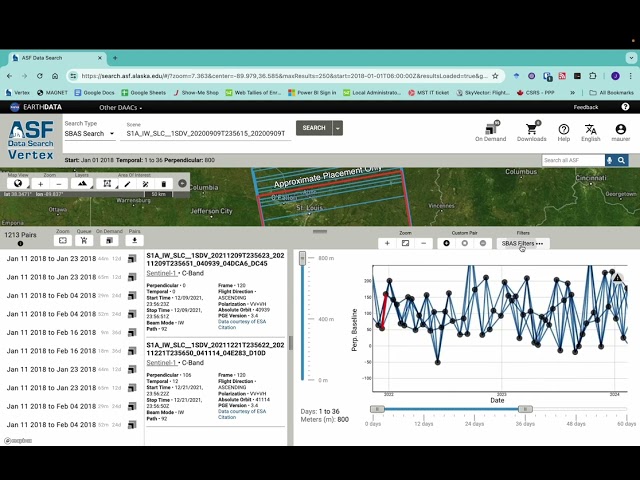Screen dimensions: 640x480
Task: Remove custom pair with minus circle
Action: coord(483,243)
